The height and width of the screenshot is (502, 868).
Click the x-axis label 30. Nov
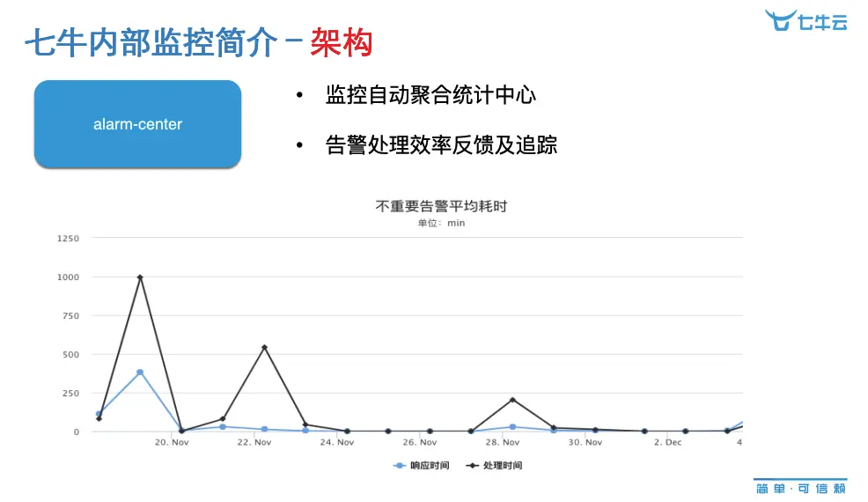click(x=585, y=442)
